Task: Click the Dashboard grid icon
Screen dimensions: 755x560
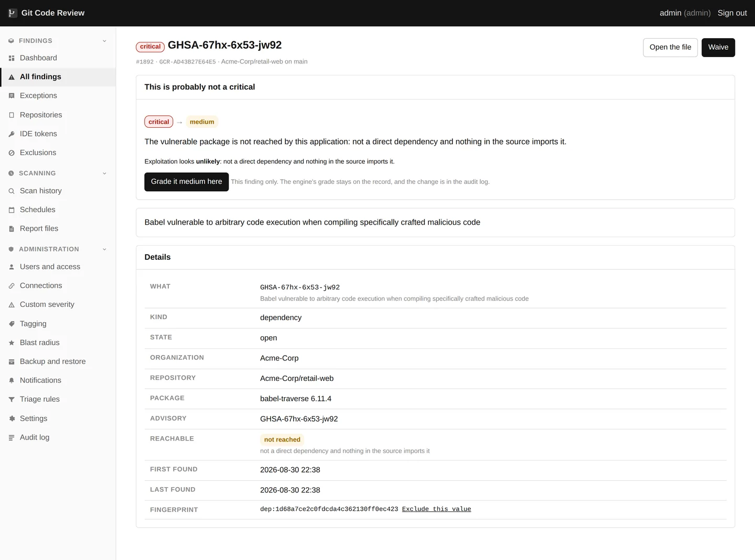Action: pos(12,58)
